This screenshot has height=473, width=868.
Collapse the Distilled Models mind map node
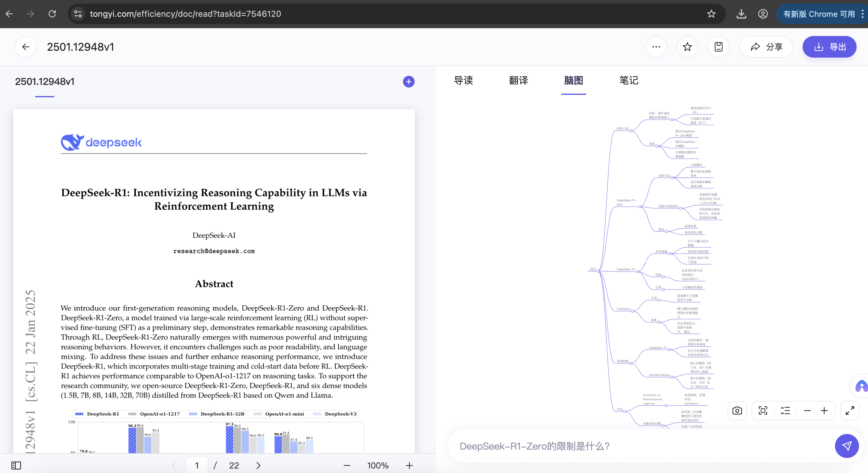672,377
